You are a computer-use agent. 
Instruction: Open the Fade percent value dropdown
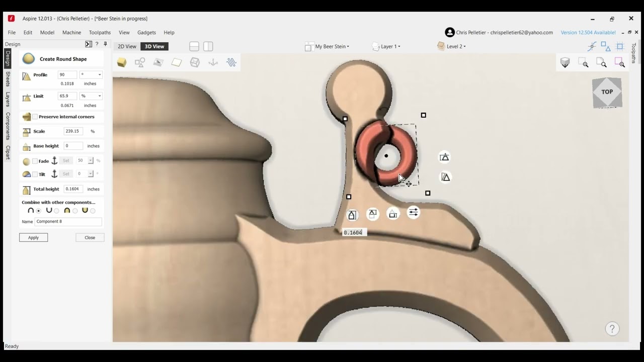[91, 161]
